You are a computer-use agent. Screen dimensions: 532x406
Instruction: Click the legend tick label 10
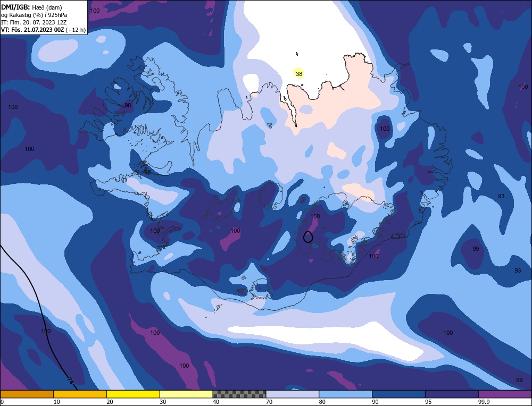[57, 402]
